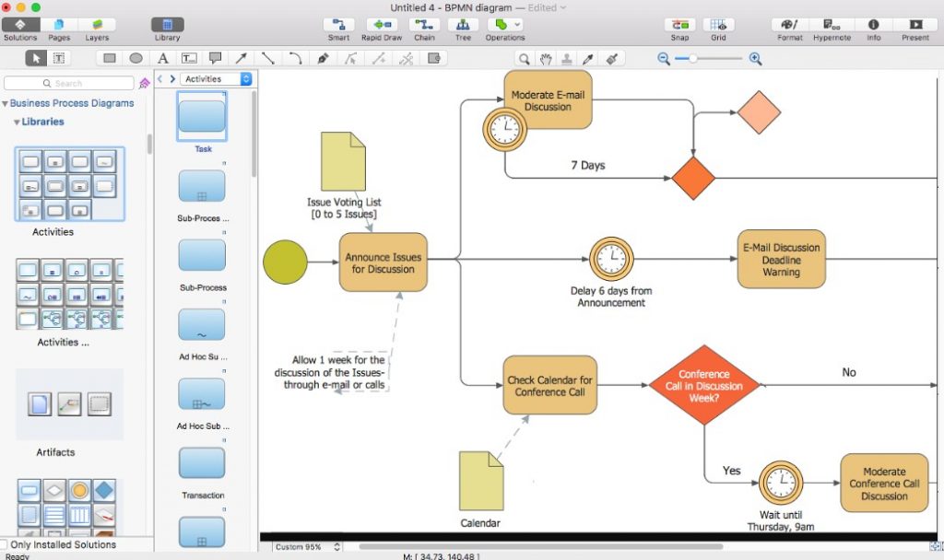The height and width of the screenshot is (560, 944).
Task: Select the Pen drawing tool
Action: point(323,58)
